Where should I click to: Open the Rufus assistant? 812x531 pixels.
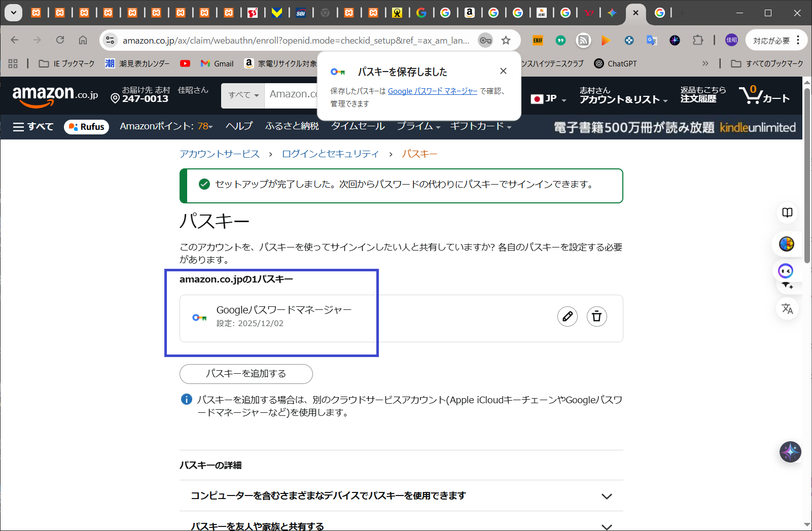86,127
